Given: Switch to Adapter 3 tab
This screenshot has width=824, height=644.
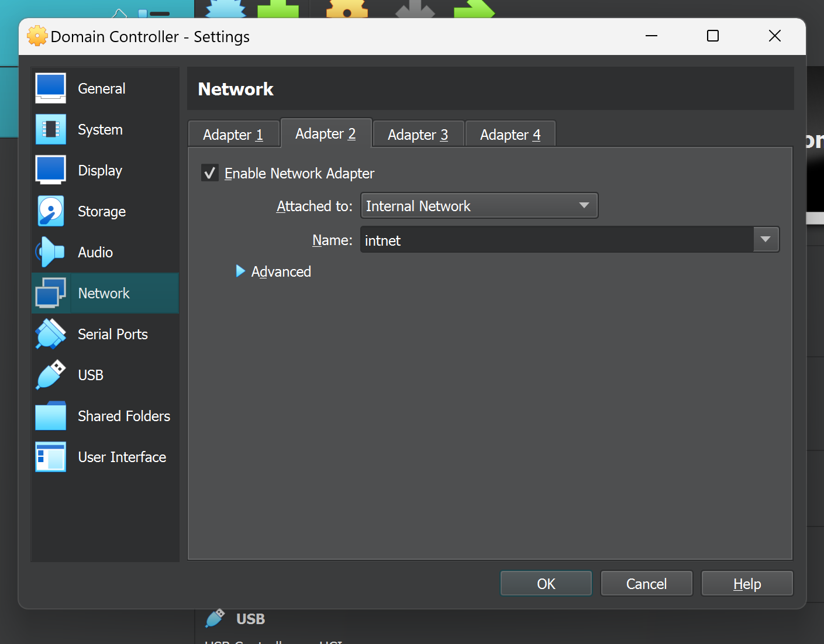Looking at the screenshot, I should (418, 135).
